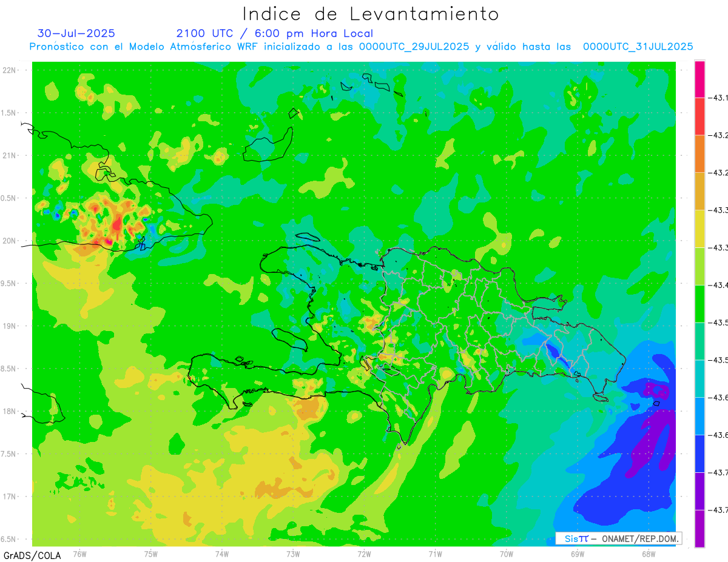Click the '17N' latitude label

9,497
